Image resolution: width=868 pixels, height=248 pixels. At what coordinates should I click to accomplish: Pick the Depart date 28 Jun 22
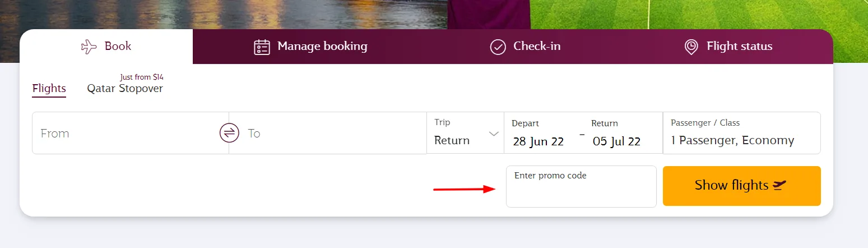pyautogui.click(x=538, y=141)
